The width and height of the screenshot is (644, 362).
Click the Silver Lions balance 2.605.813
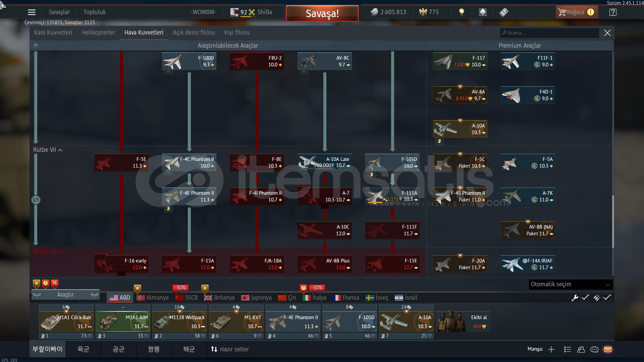point(388,12)
